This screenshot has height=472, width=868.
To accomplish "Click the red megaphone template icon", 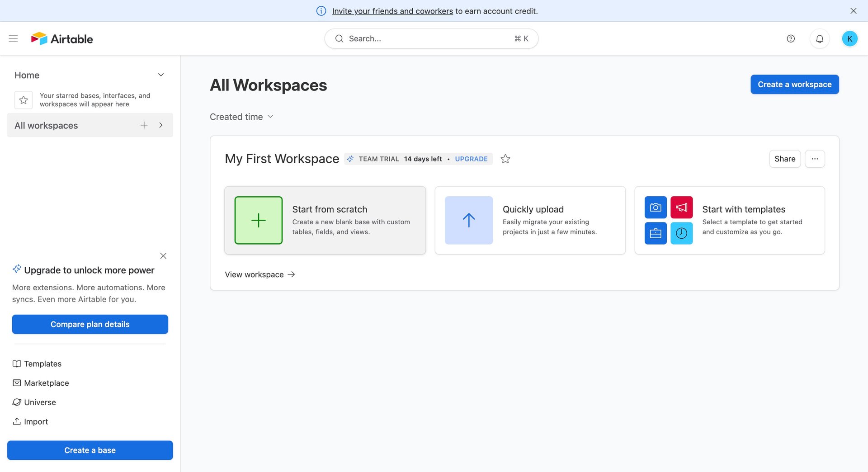I will pyautogui.click(x=682, y=207).
